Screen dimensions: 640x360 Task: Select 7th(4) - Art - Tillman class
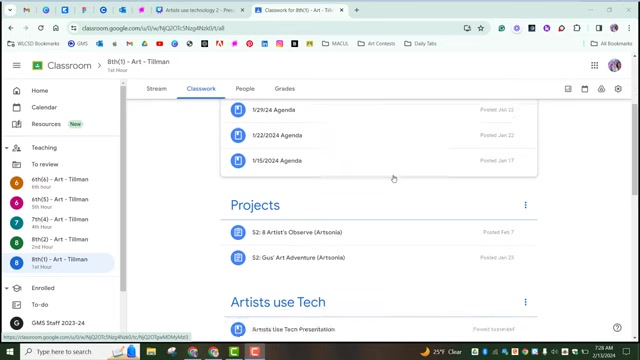pyautogui.click(x=60, y=223)
